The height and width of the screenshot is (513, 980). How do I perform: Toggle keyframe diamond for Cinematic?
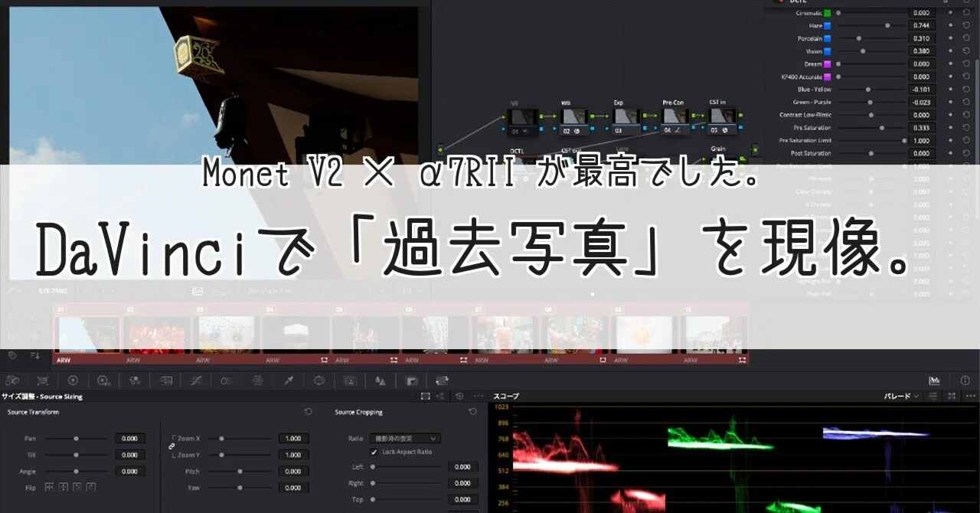pos(950,13)
